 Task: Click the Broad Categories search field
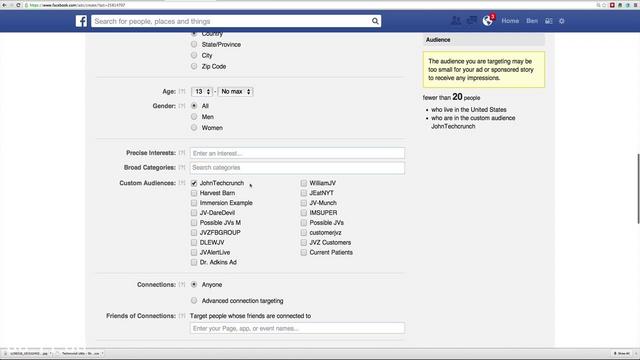(297, 168)
